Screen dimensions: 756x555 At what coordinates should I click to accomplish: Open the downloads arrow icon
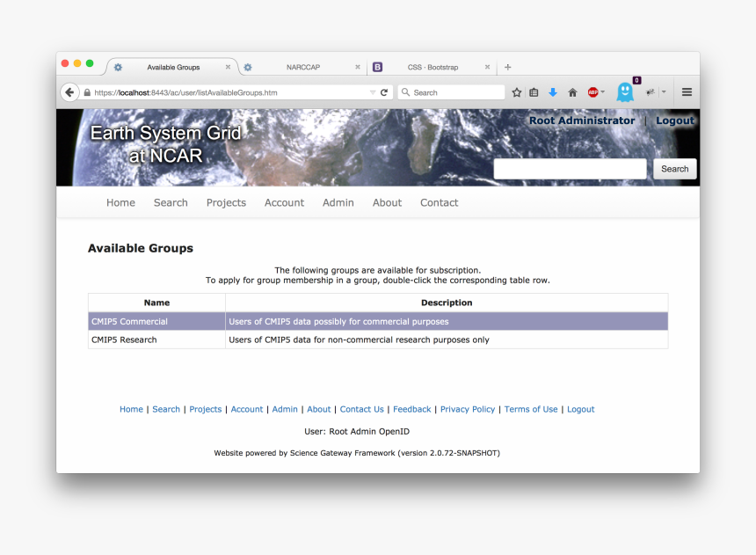point(553,92)
